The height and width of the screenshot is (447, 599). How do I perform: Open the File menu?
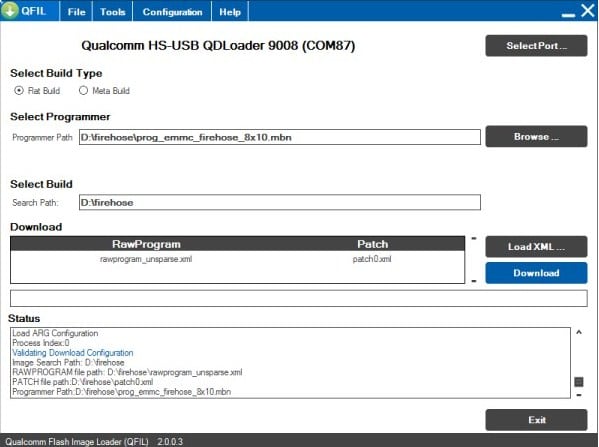click(x=76, y=12)
